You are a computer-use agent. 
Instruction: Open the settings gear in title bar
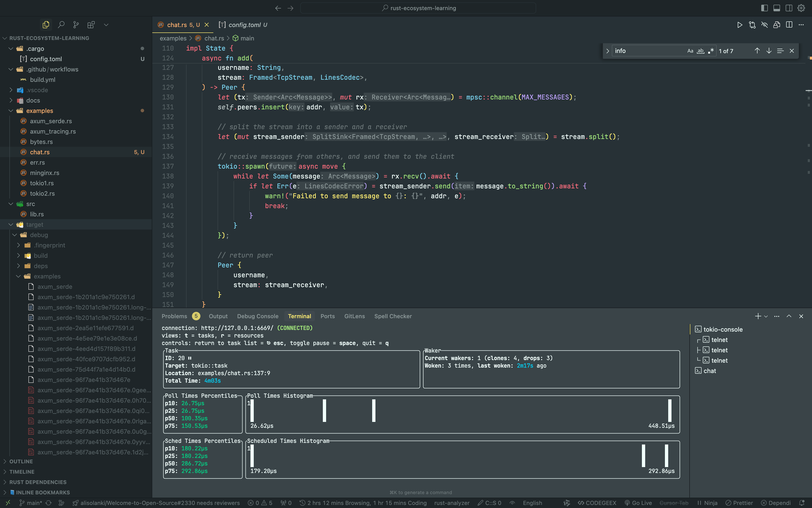tap(801, 8)
